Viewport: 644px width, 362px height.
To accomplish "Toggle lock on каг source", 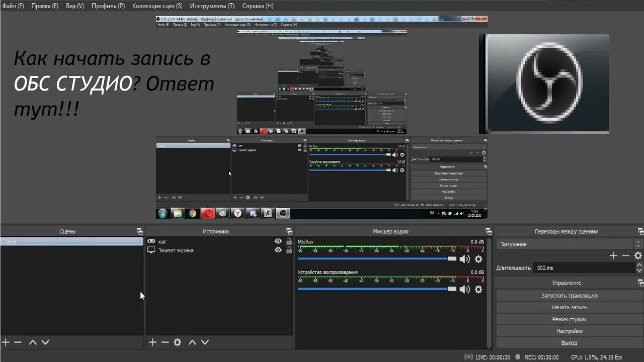I will tap(289, 241).
